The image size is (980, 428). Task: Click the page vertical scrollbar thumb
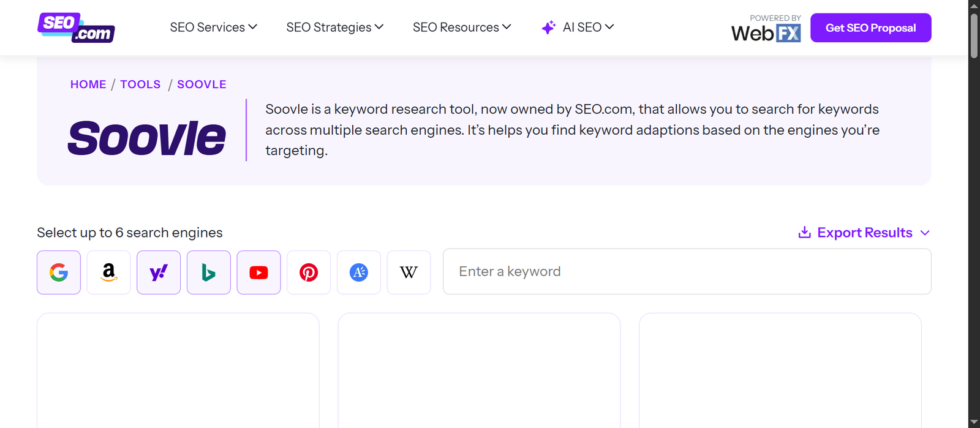click(x=974, y=36)
